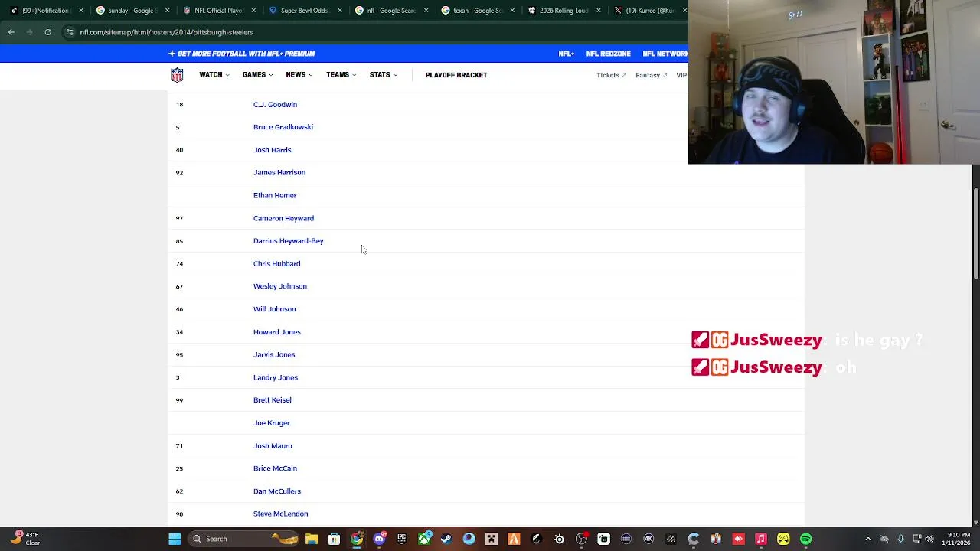The width and height of the screenshot is (980, 551).
Task: Open Steam from the taskbar
Action: [x=446, y=539]
